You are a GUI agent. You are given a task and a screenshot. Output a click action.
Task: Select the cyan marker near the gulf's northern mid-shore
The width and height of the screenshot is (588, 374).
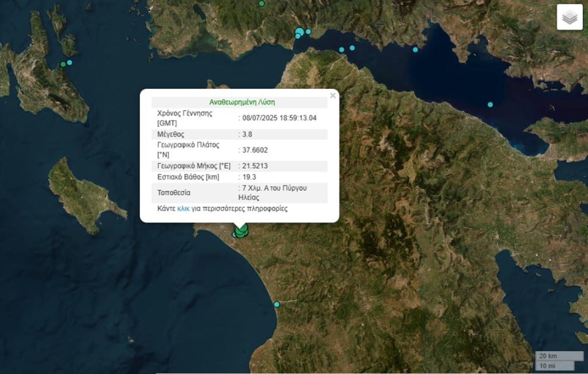[415, 50]
